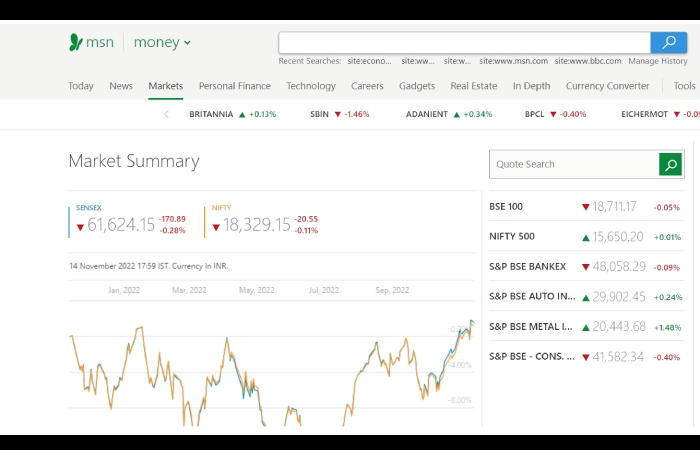700x450 pixels.
Task: Open the money section dropdown
Action: click(162, 42)
